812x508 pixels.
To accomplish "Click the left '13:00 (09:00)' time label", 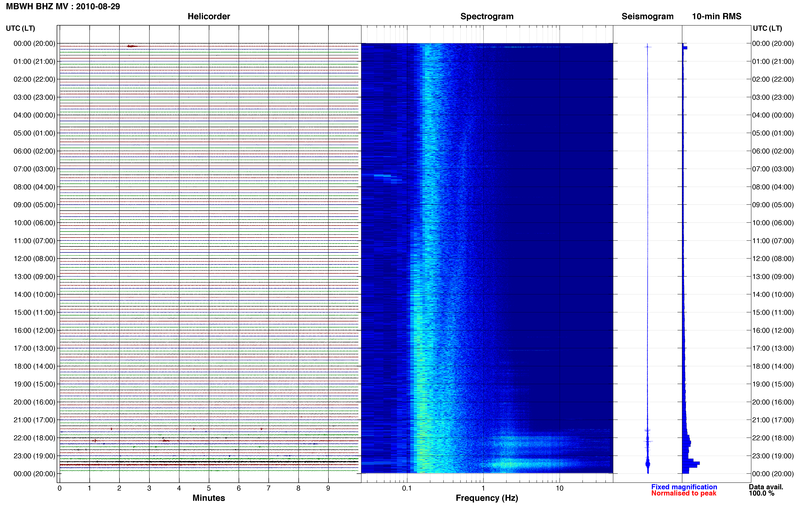I will (x=34, y=277).
